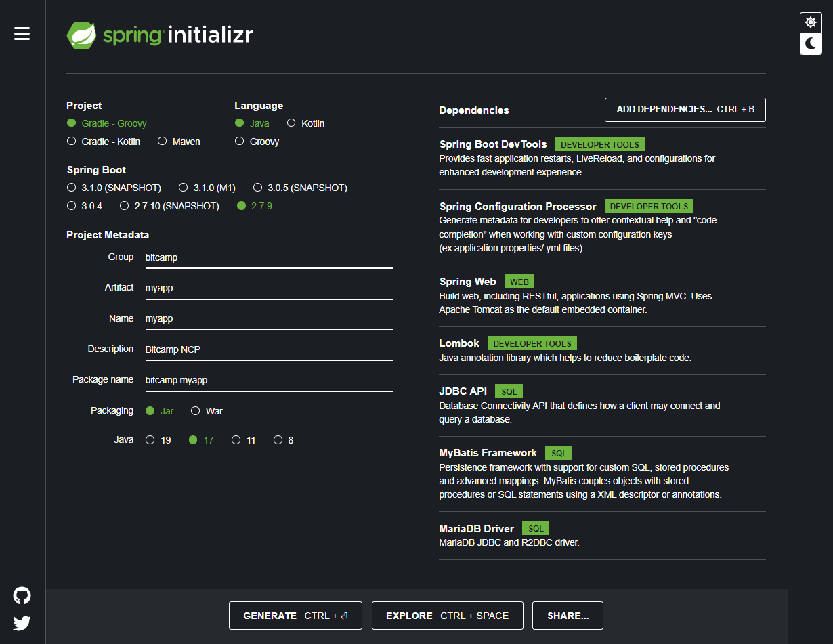Select the JDBC API dependency
This screenshot has height=644, width=833.
[x=602, y=405]
